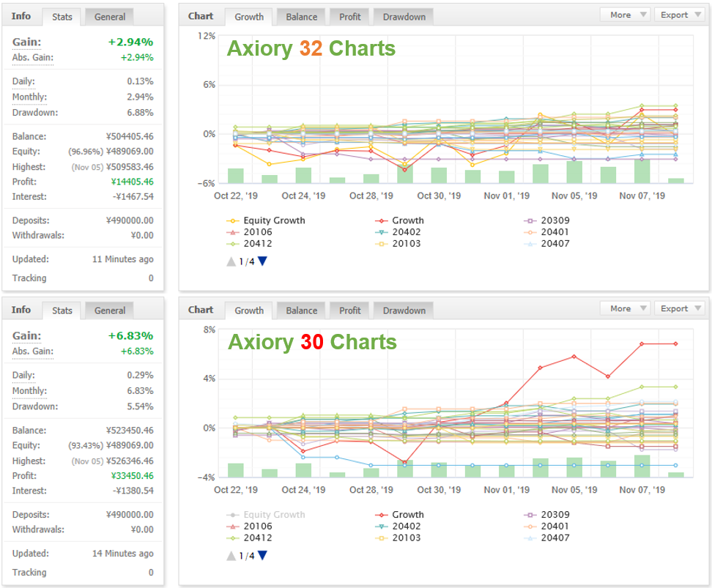
Task: Select profit value ¥33450.46
Action: (132, 476)
